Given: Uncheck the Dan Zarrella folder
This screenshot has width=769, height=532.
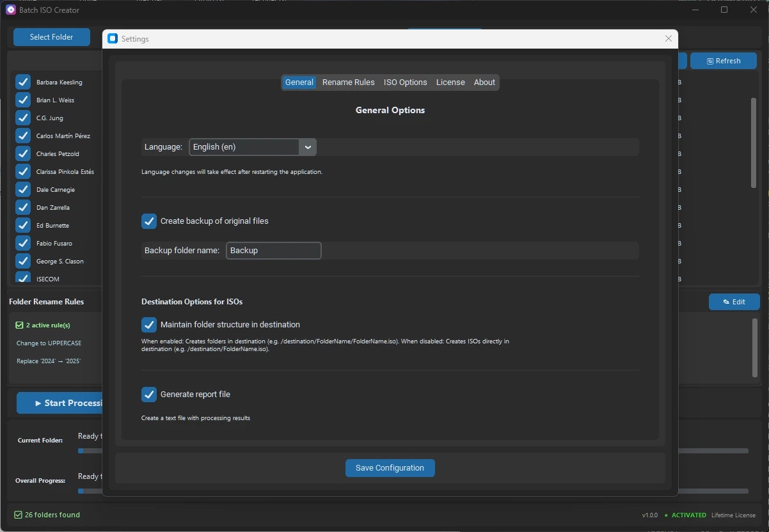Looking at the screenshot, I should (x=23, y=208).
